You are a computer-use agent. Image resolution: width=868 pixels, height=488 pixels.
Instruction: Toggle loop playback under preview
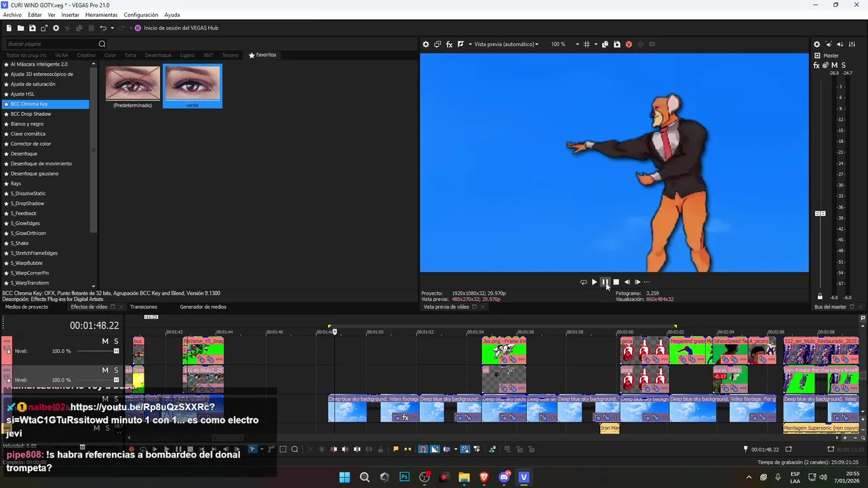(583, 282)
